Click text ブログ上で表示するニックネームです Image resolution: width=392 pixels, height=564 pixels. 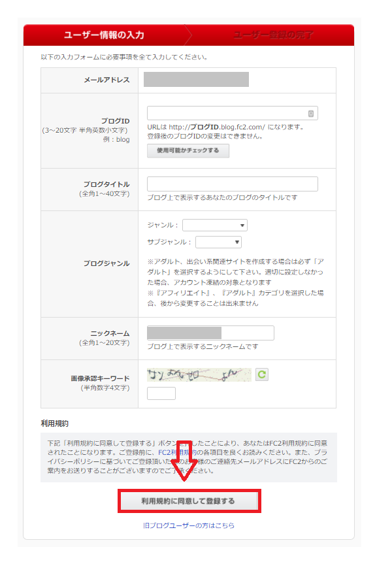(203, 346)
